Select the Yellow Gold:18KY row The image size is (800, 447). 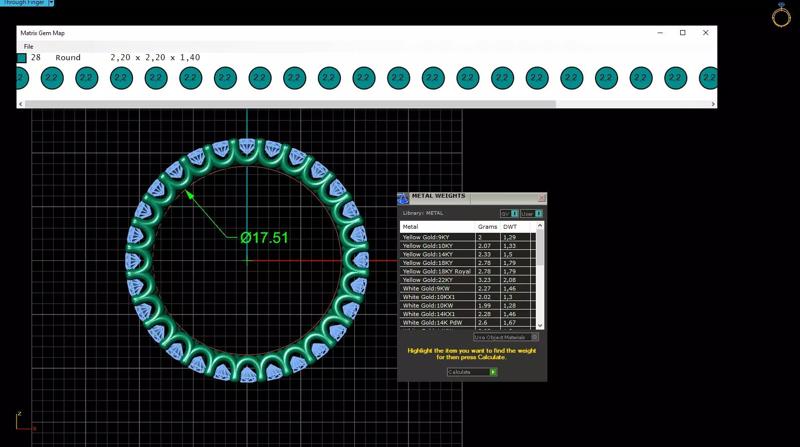click(468, 263)
